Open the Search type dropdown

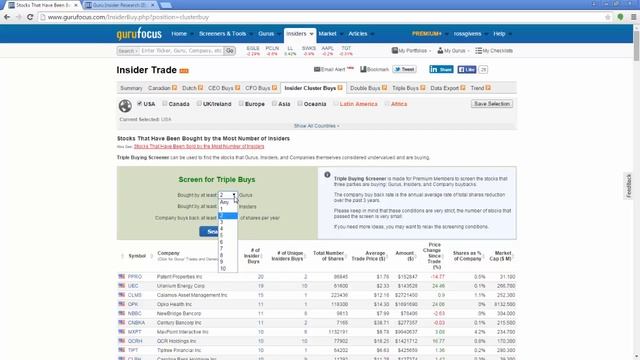coord(128,51)
